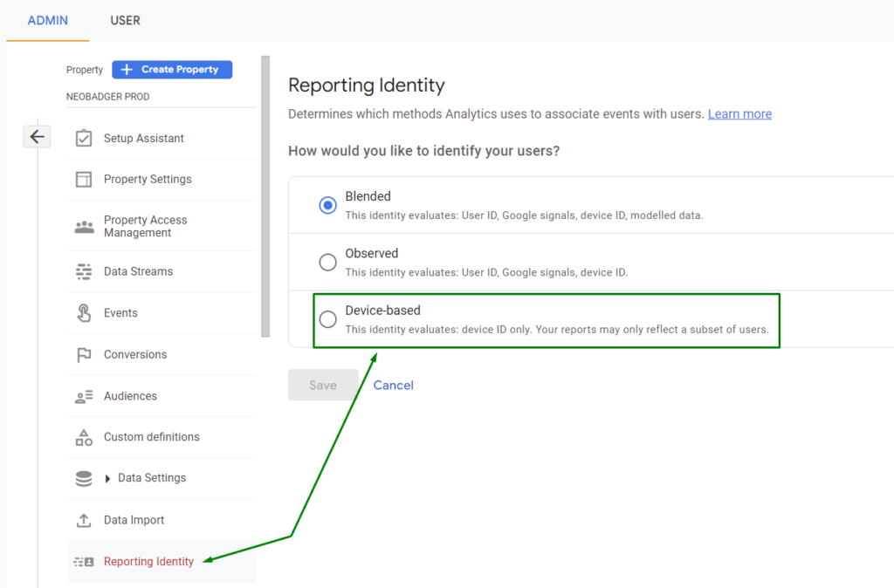Click the Reporting Identity icon

(84, 562)
